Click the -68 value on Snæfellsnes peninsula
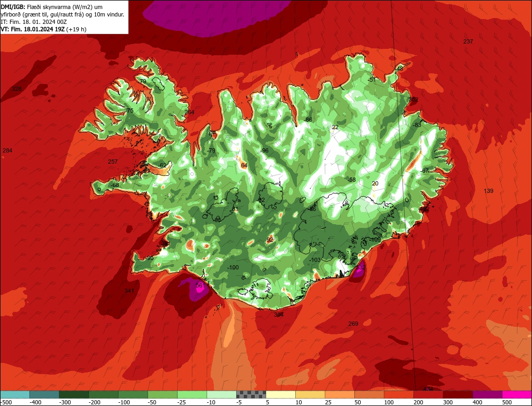Image resolution: width=532 pixels, height=406 pixels. click(x=115, y=185)
